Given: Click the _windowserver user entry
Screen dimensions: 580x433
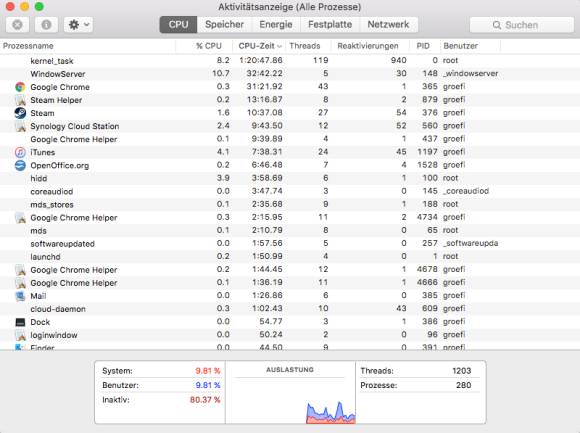Looking at the screenshot, I should tap(471, 74).
